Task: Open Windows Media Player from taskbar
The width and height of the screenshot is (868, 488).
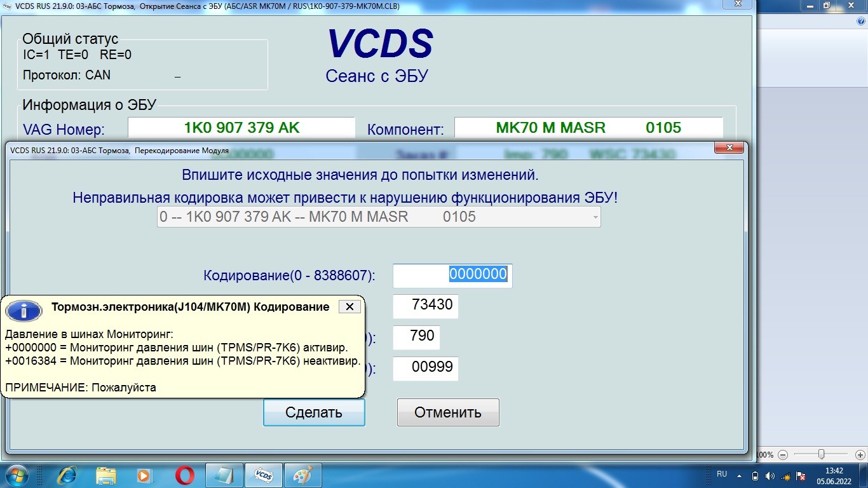Action: tap(145, 475)
